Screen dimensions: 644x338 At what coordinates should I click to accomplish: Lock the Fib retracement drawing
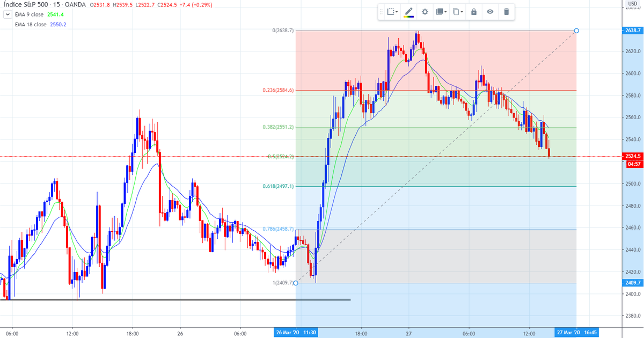(474, 11)
